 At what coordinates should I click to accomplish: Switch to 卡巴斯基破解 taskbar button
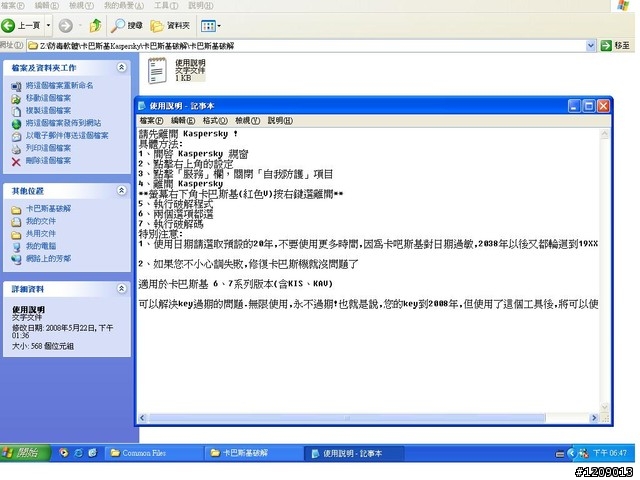[254, 453]
